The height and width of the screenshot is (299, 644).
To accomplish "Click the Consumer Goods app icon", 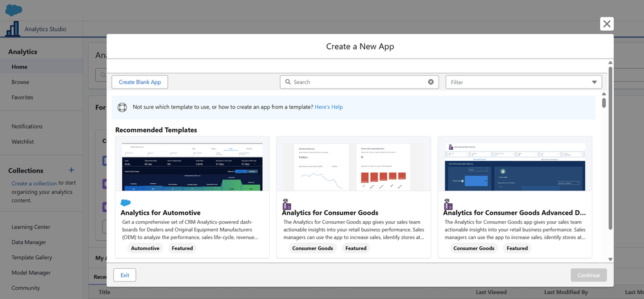I will (x=287, y=204).
